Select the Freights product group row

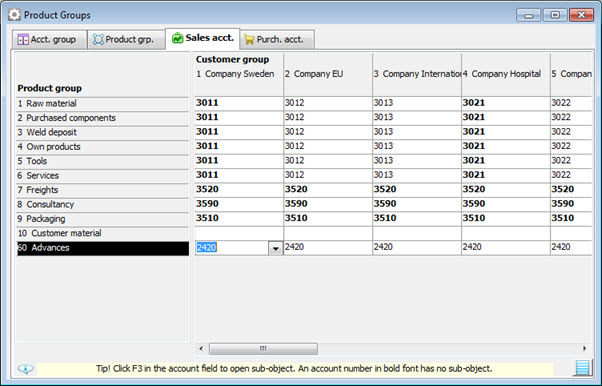(x=103, y=190)
